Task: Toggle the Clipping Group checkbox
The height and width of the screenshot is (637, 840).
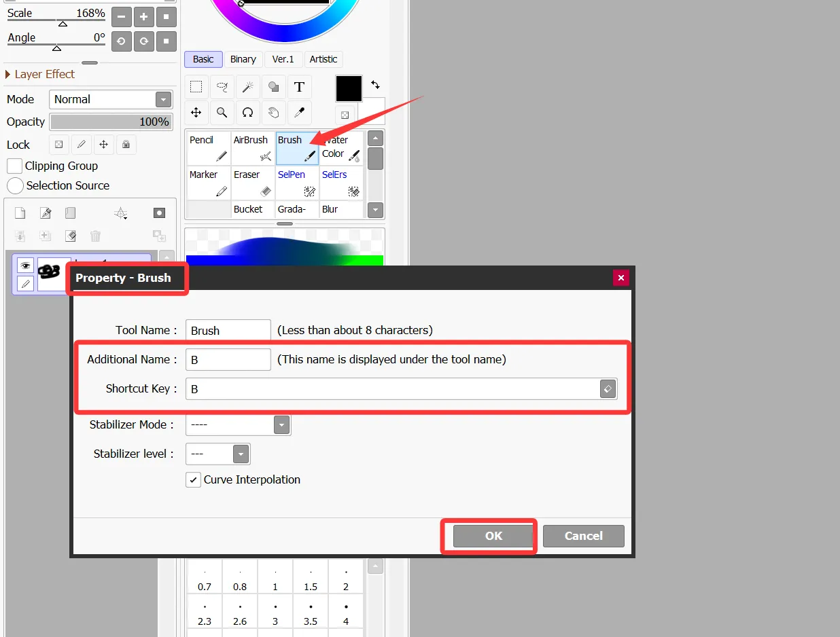Action: 14,166
